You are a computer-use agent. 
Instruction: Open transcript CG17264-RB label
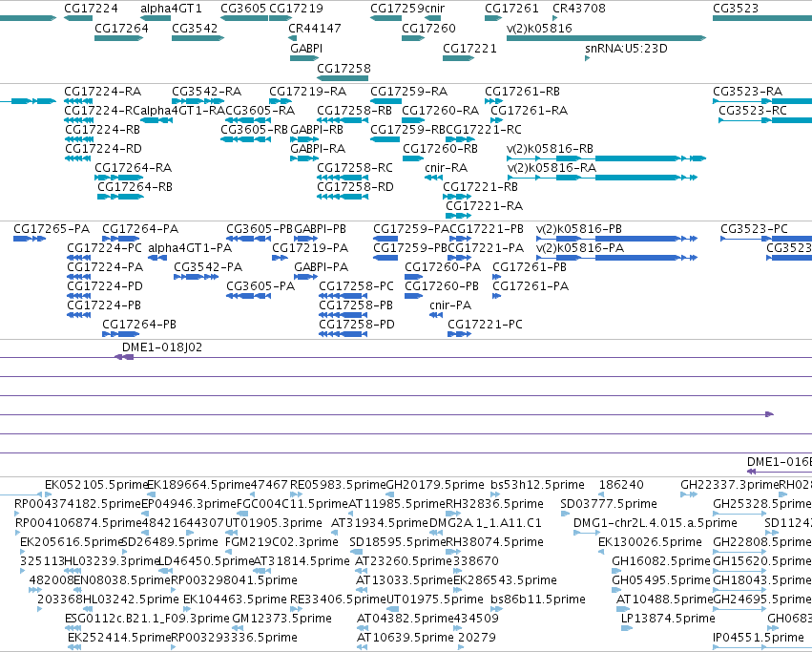click(x=135, y=186)
